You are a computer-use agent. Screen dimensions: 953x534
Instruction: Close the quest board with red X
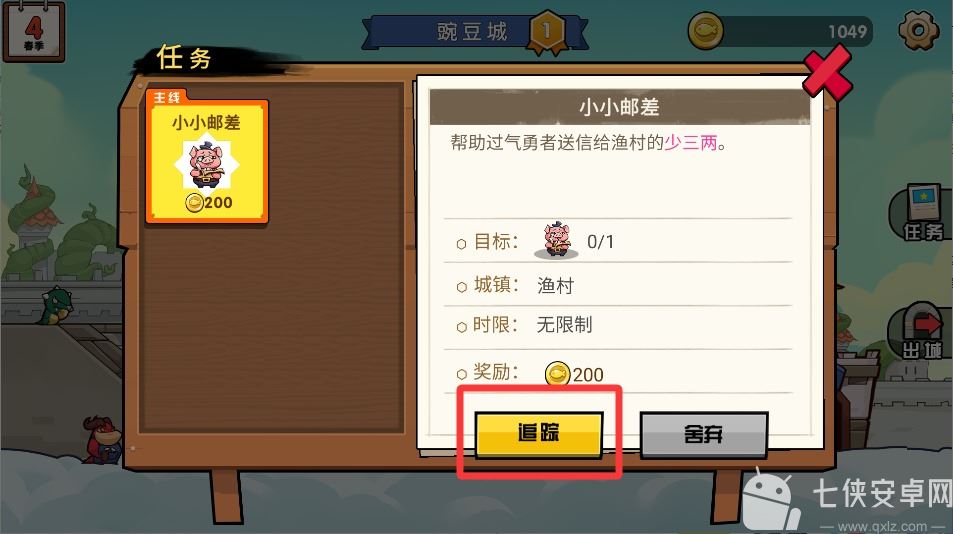pos(827,73)
